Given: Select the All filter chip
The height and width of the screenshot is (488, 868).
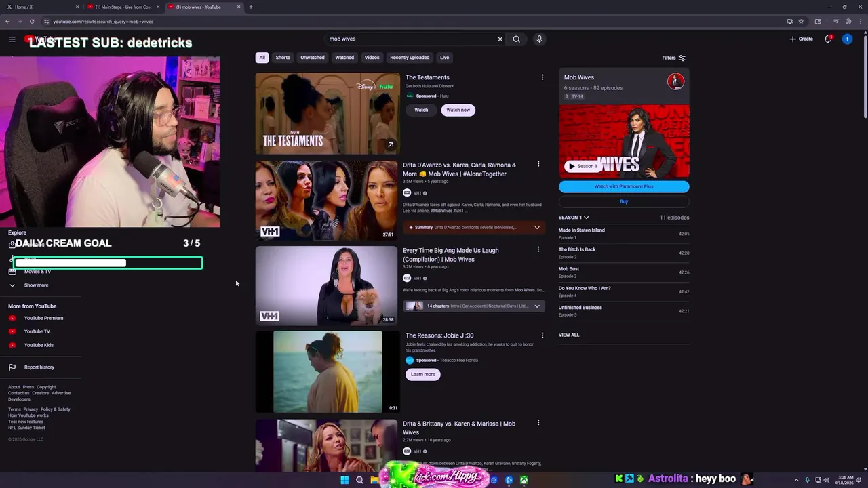Looking at the screenshot, I should coord(262,58).
